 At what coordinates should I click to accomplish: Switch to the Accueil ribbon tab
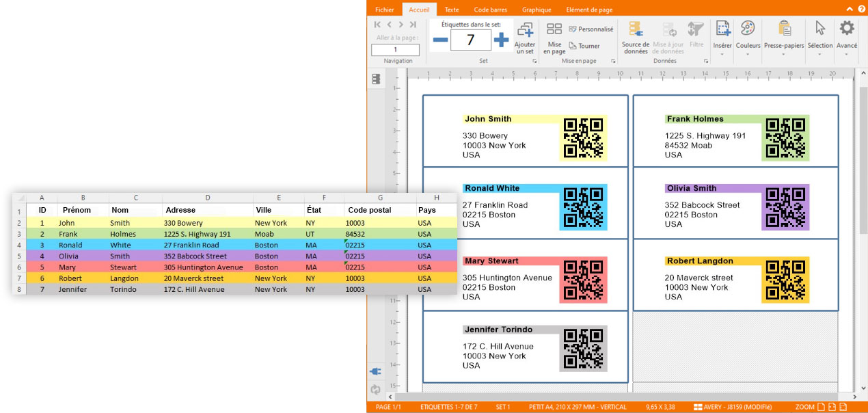click(x=420, y=10)
